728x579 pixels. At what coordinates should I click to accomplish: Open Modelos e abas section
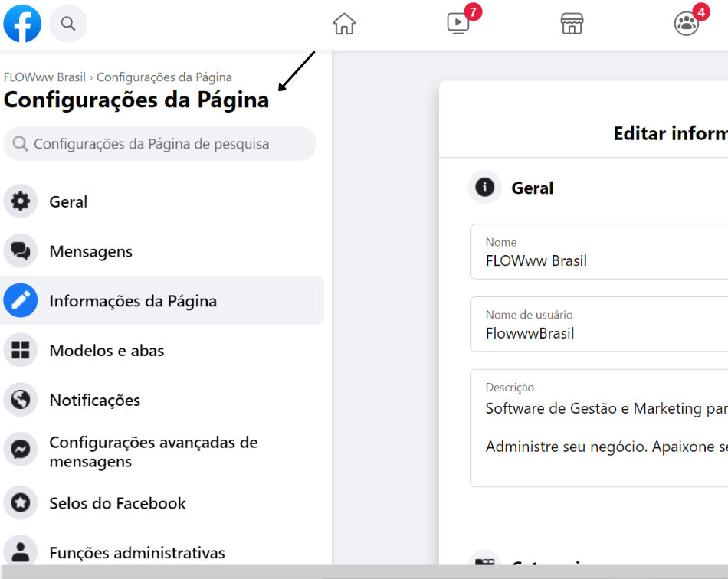click(x=162, y=350)
